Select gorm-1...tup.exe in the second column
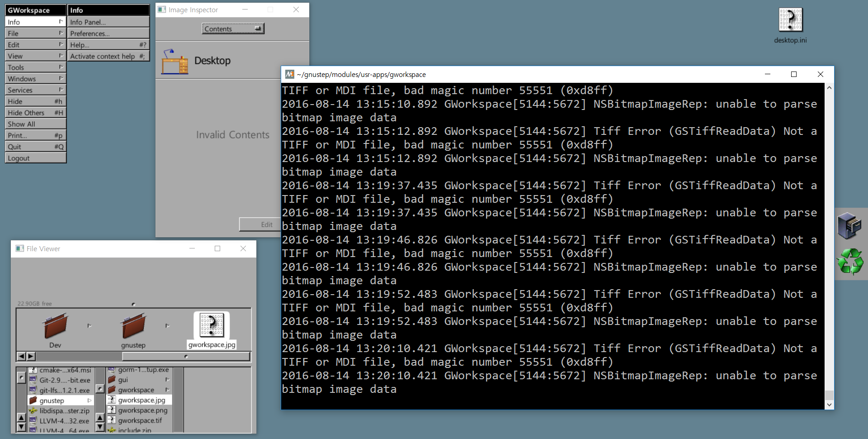Viewport: 868px width, 439px height. coord(139,370)
